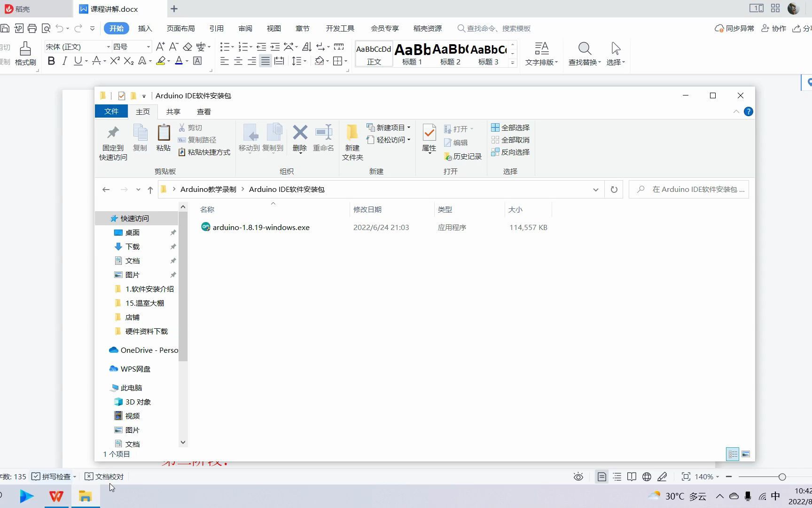Increase font size with A+ icon
The width and height of the screenshot is (812, 508).
pyautogui.click(x=160, y=47)
